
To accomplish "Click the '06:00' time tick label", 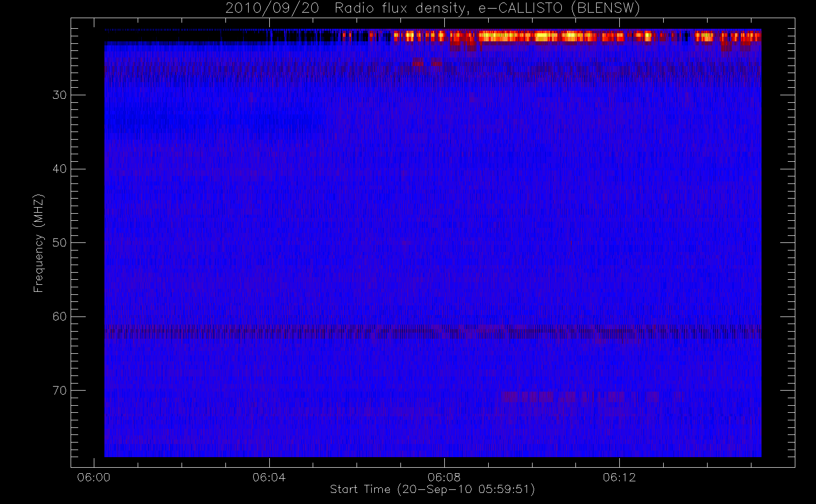I will pyautogui.click(x=94, y=477).
